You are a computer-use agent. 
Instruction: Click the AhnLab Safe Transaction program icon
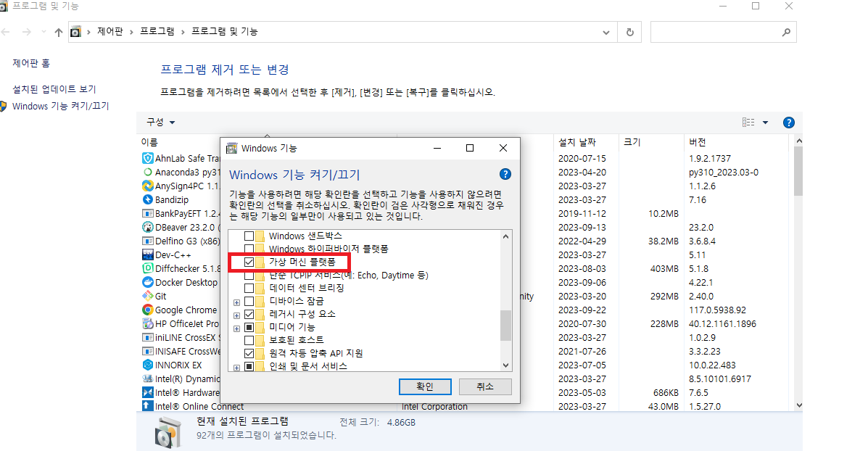click(147, 158)
